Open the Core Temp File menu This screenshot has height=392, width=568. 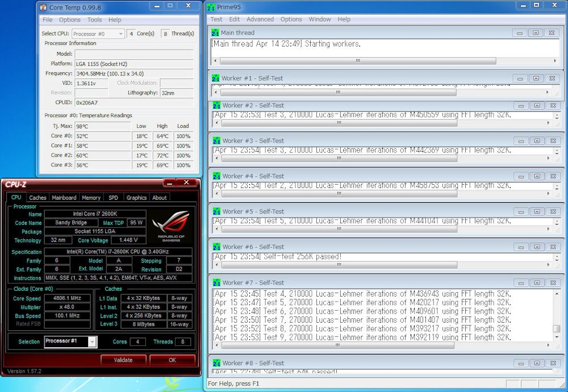48,19
